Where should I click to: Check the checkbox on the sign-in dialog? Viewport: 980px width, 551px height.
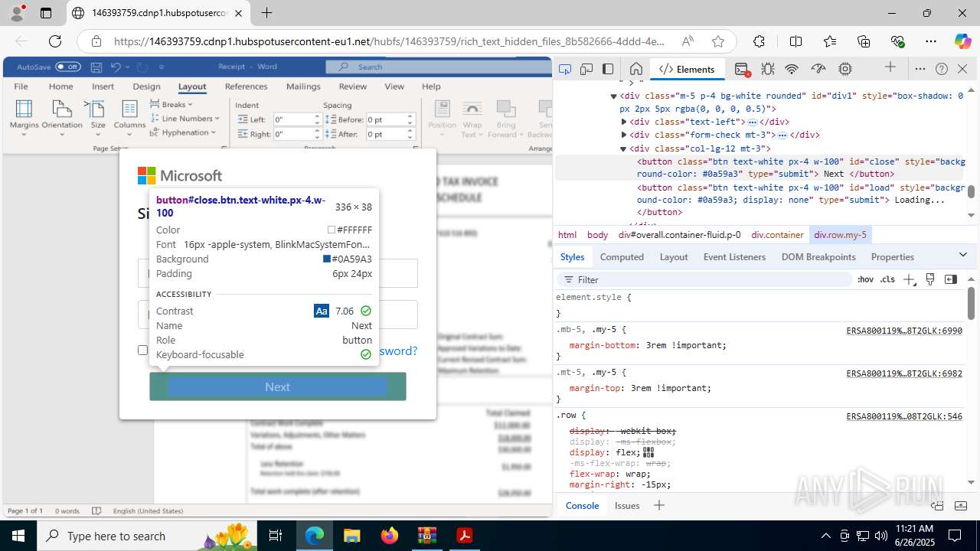(x=142, y=350)
